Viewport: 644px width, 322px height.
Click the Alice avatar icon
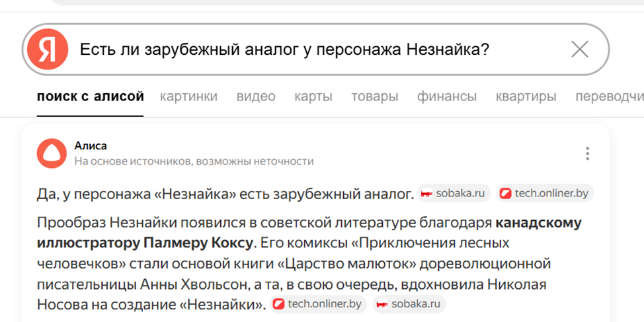[52, 153]
